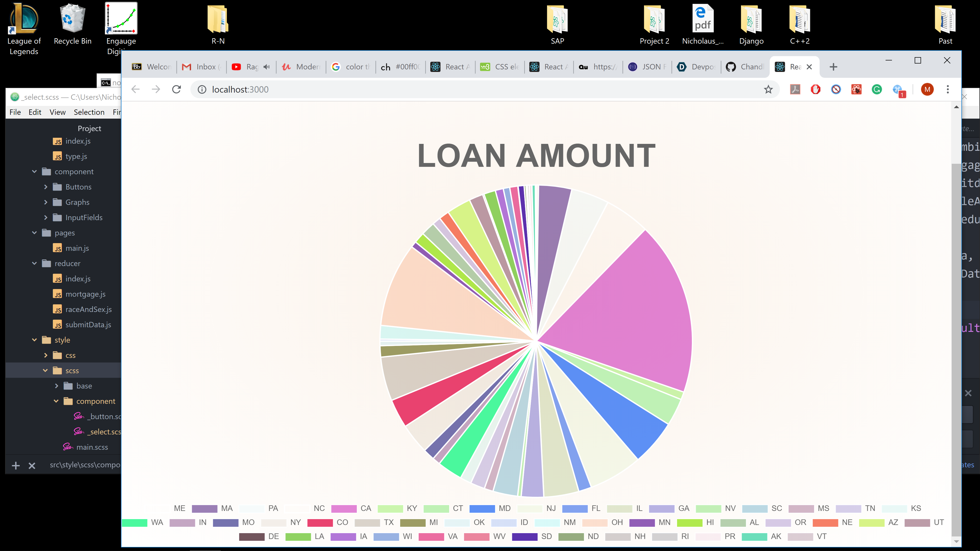Open the Selection menu
This screenshot has width=980, height=551.
click(x=89, y=112)
